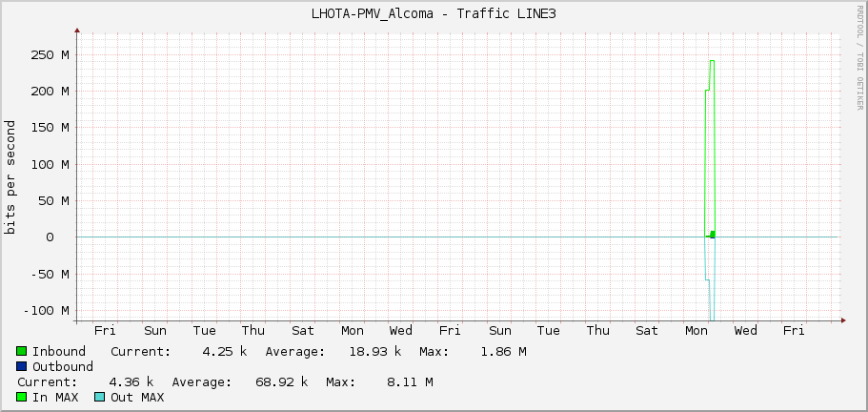Viewport: 868px width, 412px height.
Task: Click the cyan Out MAX legend swatch
Action: (x=100, y=397)
